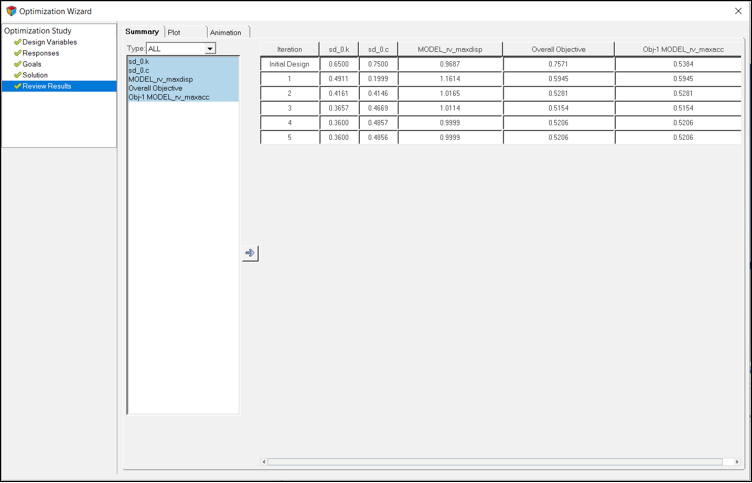This screenshot has width=752, height=483.
Task: Select Review Results in the study tree
Action: coord(46,86)
